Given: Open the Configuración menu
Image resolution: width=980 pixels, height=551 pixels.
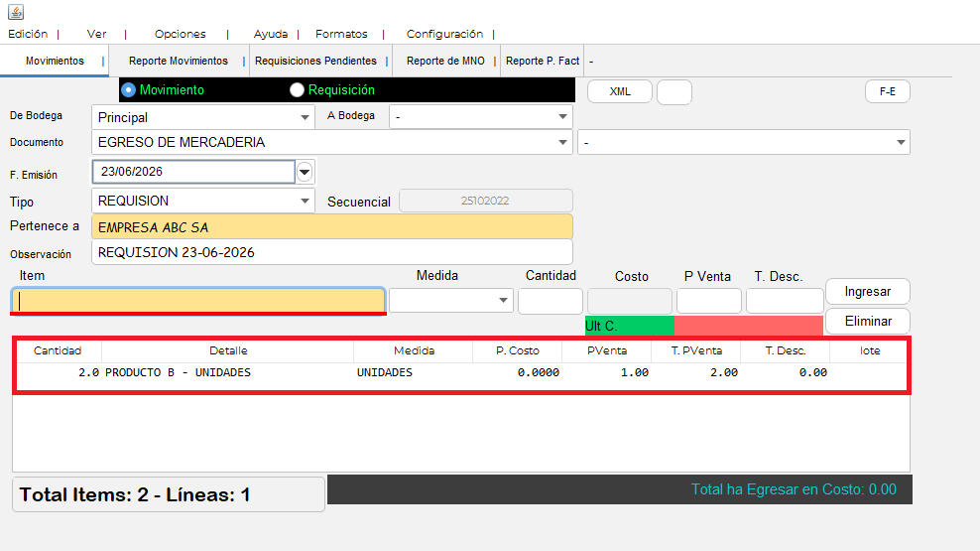Looking at the screenshot, I should click(444, 34).
